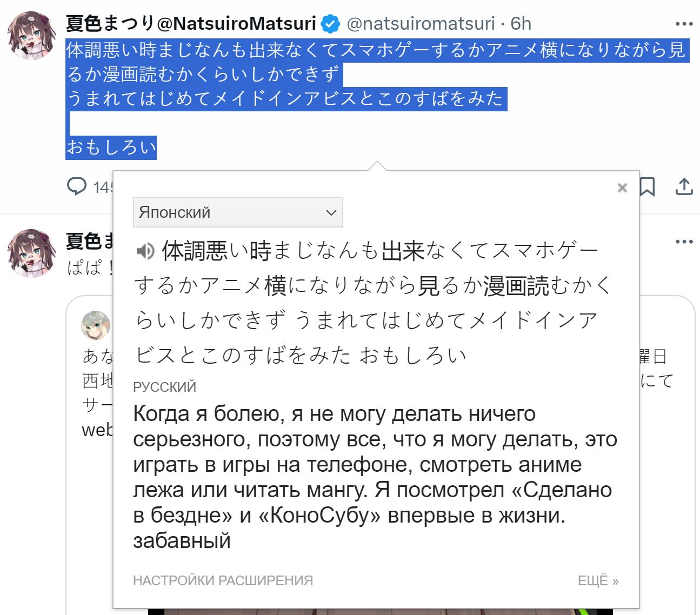Click the small avatar in the quoted tweet
The width and height of the screenshot is (700, 615).
[96, 325]
